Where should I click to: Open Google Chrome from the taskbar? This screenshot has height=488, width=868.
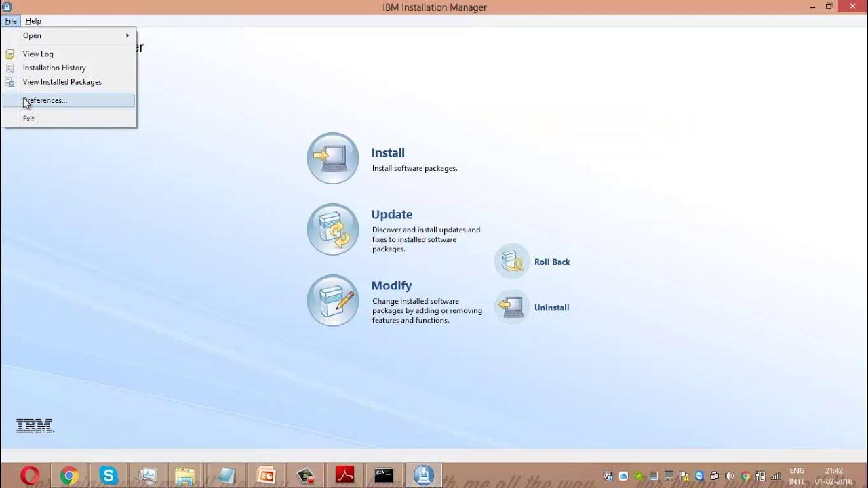68,476
